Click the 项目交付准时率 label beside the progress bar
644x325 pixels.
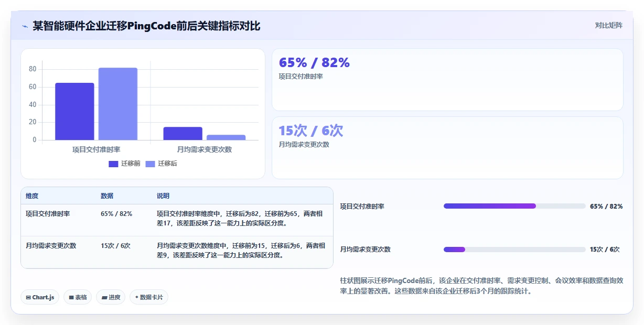click(362, 207)
